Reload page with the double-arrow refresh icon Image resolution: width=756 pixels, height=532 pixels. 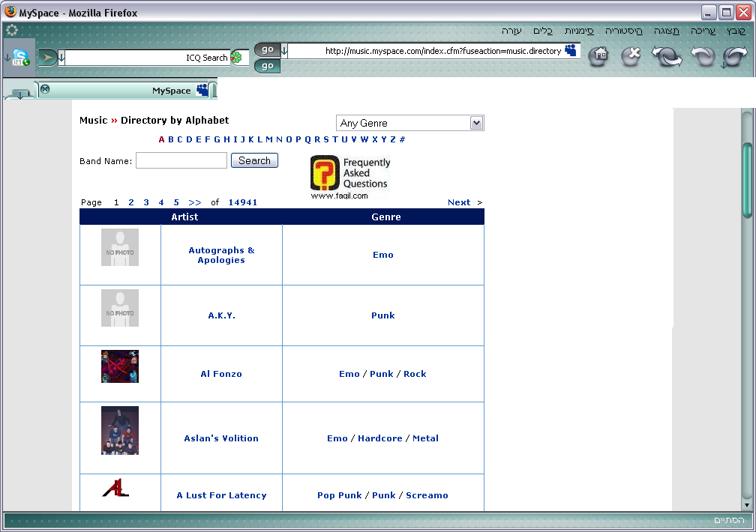(x=666, y=57)
